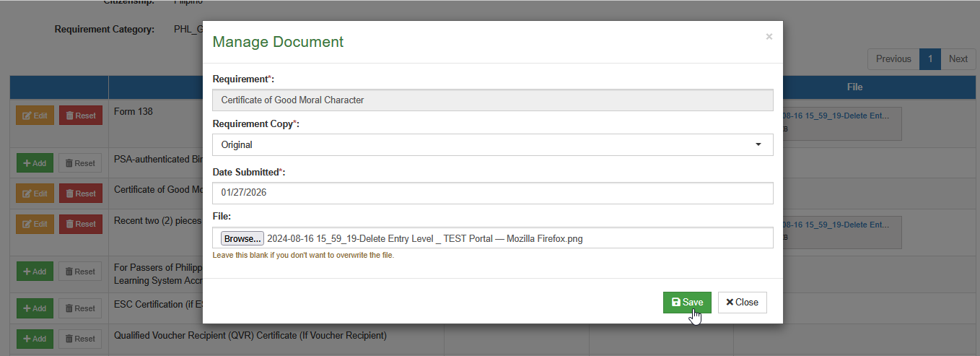The width and height of the screenshot is (980, 356).
Task: Click the Form 138 requirement text
Action: coord(134,112)
